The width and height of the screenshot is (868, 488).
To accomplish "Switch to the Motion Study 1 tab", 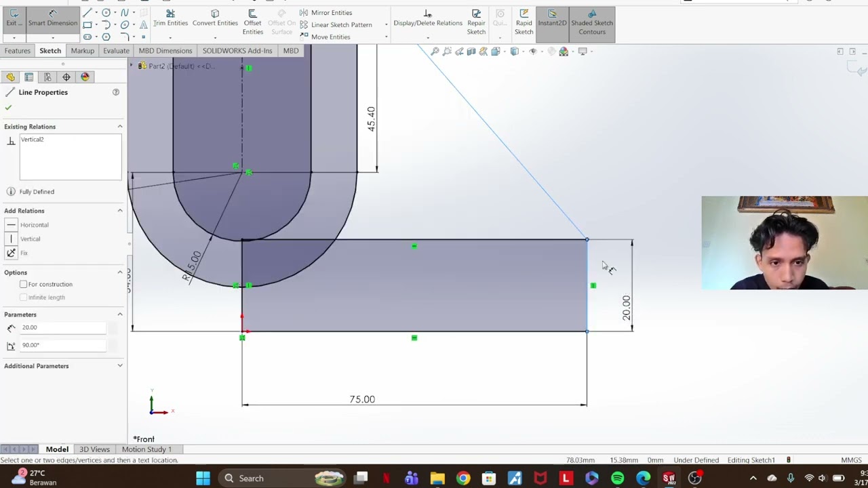I will pos(146,449).
